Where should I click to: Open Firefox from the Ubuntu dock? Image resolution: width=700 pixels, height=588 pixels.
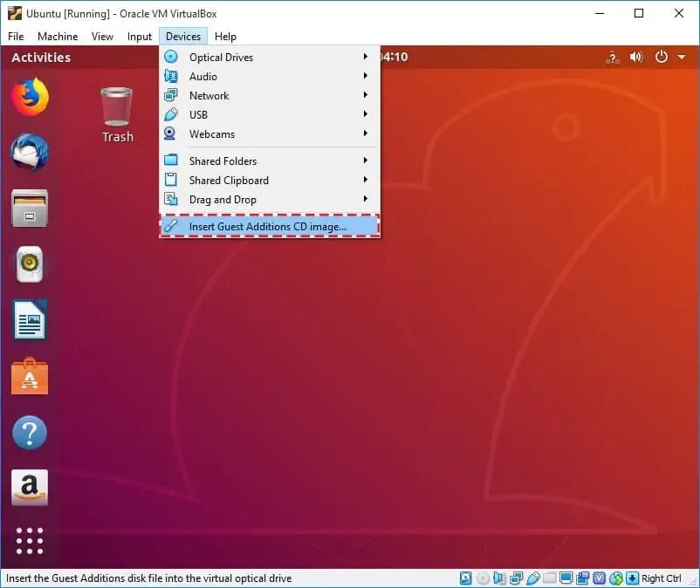coord(30,97)
